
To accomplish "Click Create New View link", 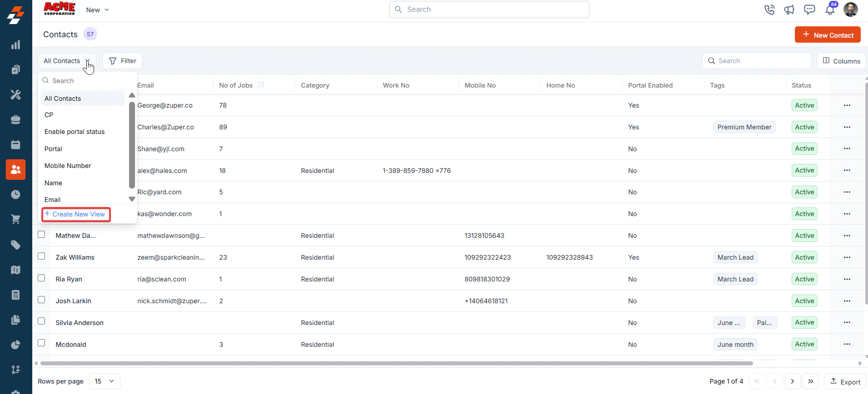I will pos(76,214).
